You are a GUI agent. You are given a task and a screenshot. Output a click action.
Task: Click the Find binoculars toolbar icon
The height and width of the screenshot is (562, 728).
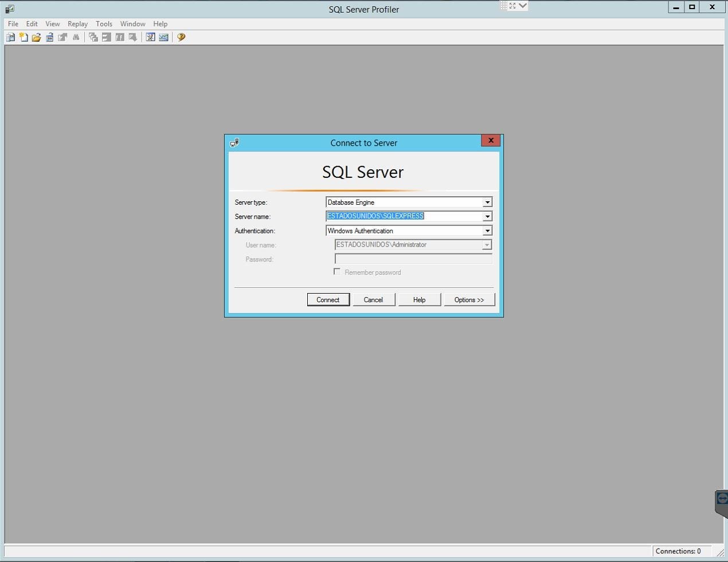76,37
